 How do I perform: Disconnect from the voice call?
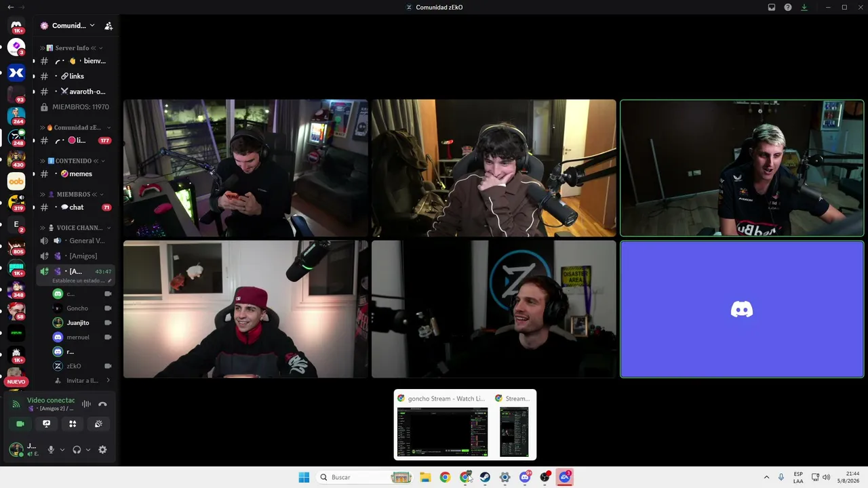(x=102, y=404)
